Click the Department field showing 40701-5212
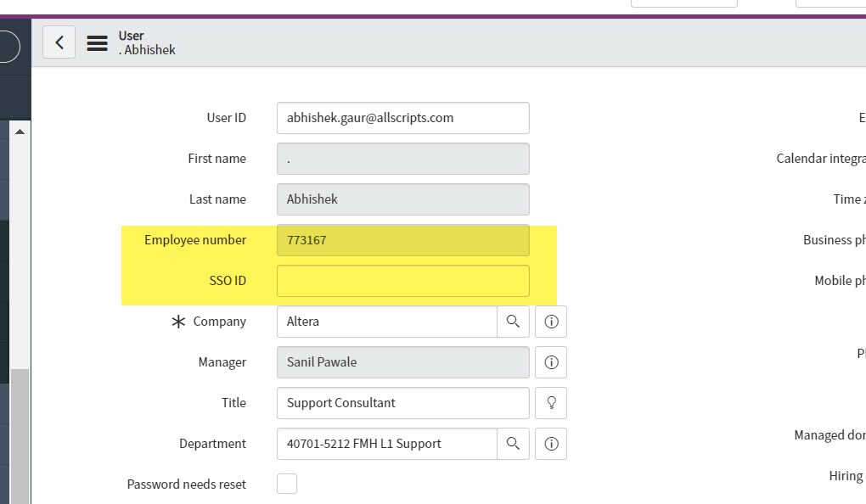 (x=386, y=444)
